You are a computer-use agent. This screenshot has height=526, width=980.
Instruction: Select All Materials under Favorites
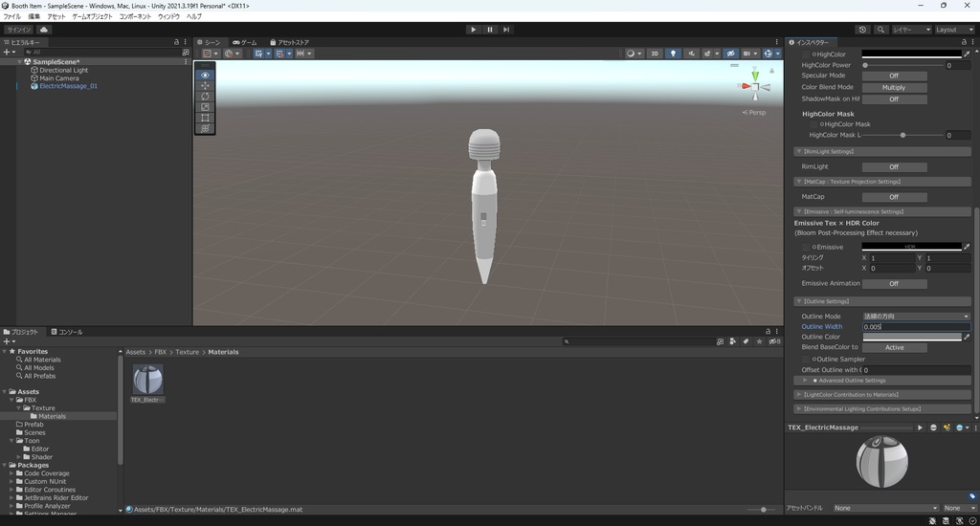point(38,360)
